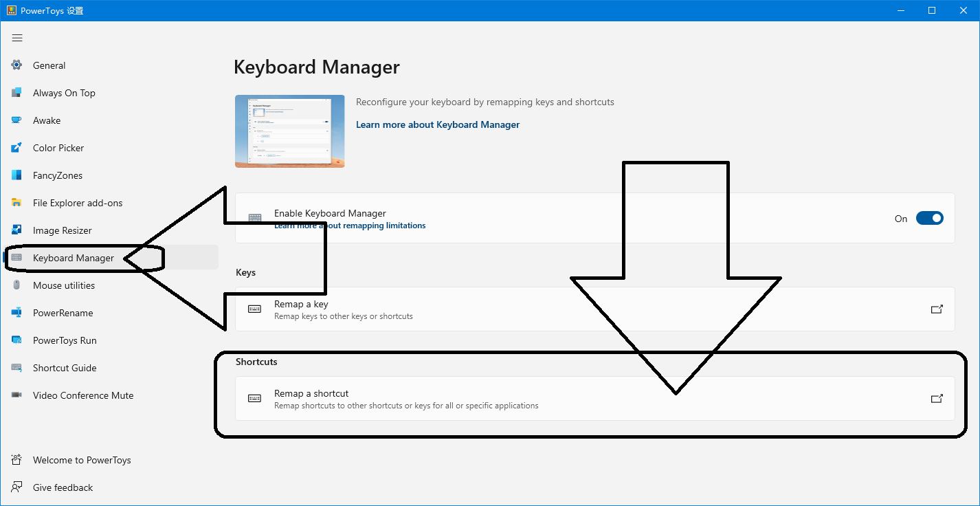The height and width of the screenshot is (506, 980).
Task: Click the Video Conference Mute camera icon
Action: [16, 395]
